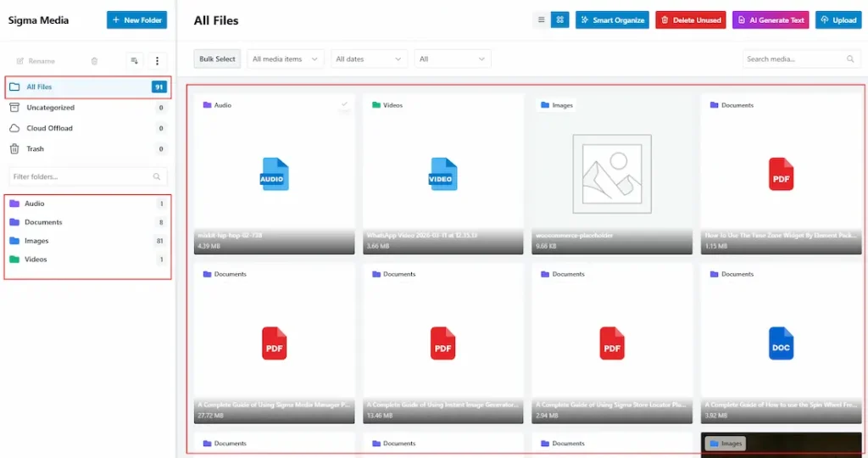Go to Trash in the sidebar
The width and height of the screenshot is (868, 458).
[35, 148]
